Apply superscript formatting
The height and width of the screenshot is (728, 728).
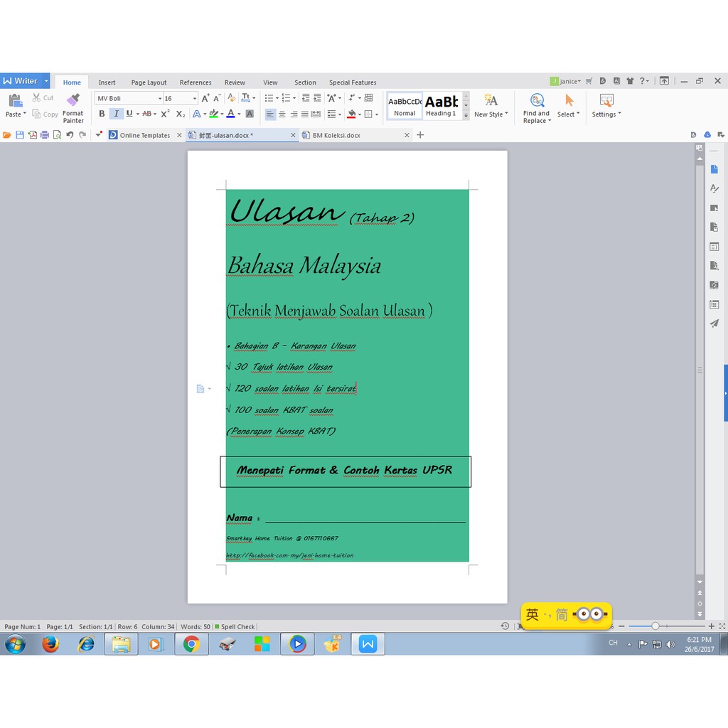click(x=165, y=114)
